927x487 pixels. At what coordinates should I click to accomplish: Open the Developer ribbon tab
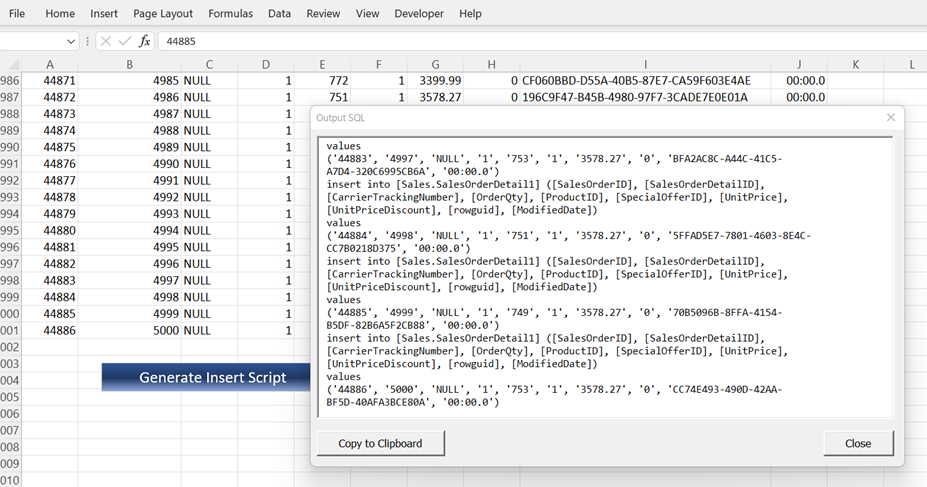pyautogui.click(x=419, y=13)
